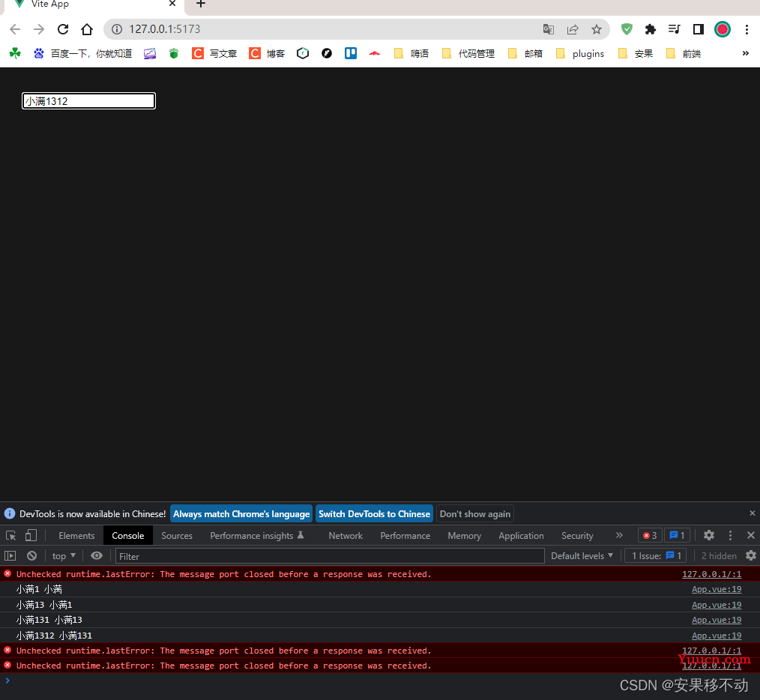Open the 代码管理 bookmarks folder
Image resolution: width=760 pixels, height=700 pixels.
coord(468,53)
